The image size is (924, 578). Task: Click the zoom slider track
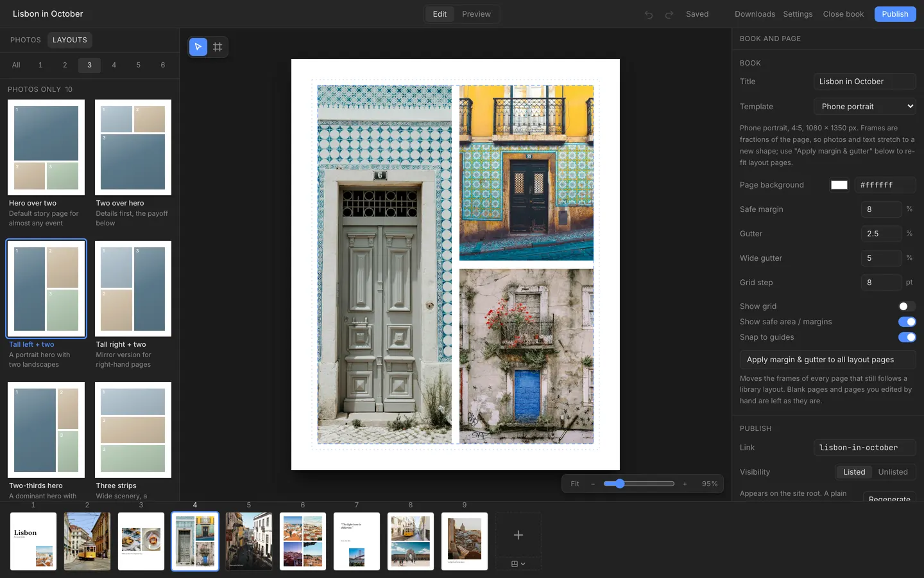click(639, 484)
